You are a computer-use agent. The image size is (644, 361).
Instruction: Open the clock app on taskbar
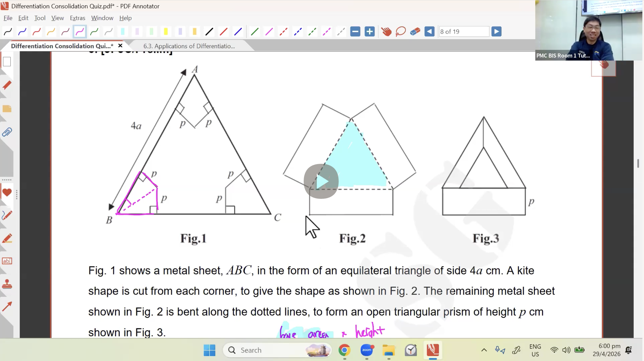[x=411, y=350]
